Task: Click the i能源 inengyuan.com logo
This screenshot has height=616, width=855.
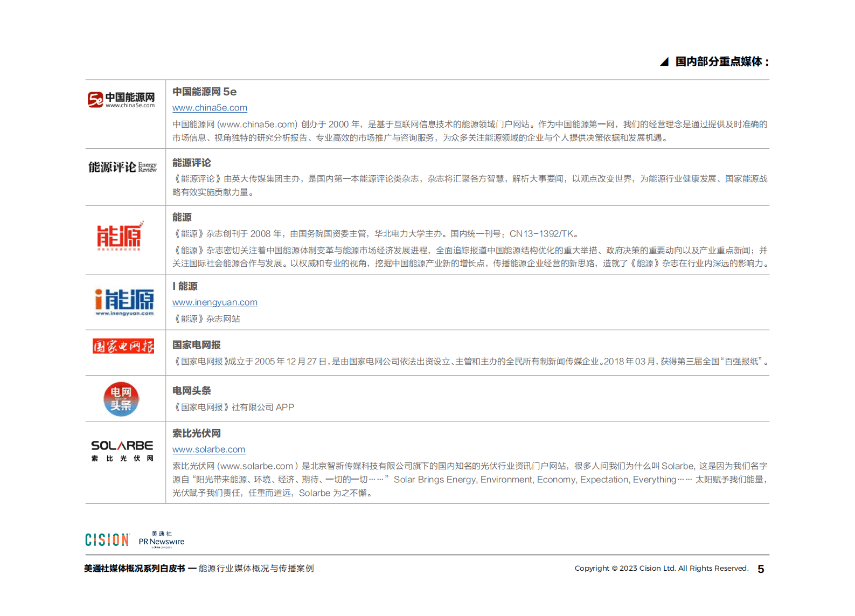Action: 124,302
